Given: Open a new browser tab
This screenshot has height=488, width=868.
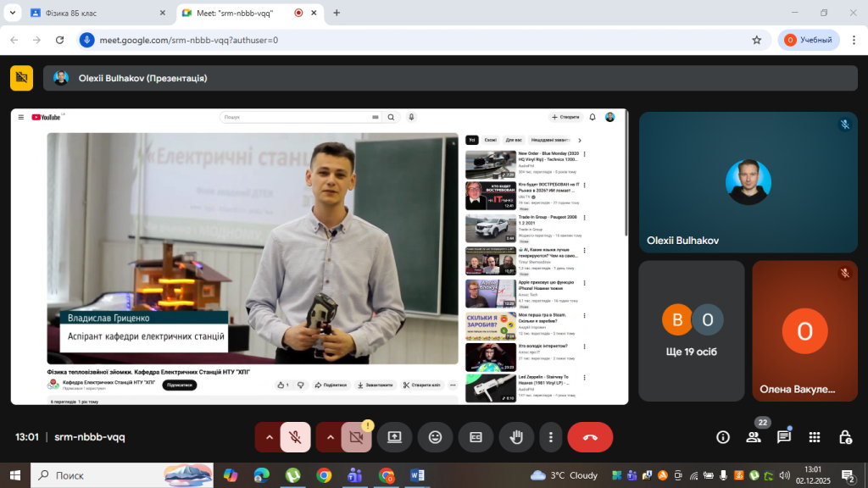Looking at the screenshot, I should 337,13.
